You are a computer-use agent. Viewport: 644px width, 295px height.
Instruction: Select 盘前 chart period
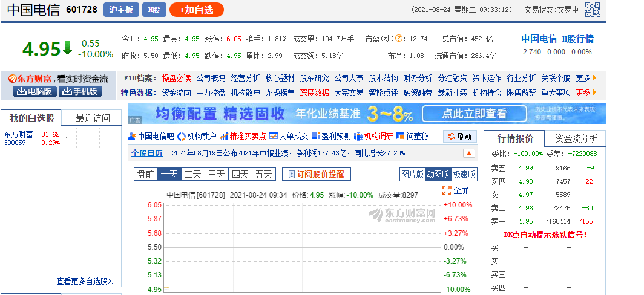[x=146, y=174]
